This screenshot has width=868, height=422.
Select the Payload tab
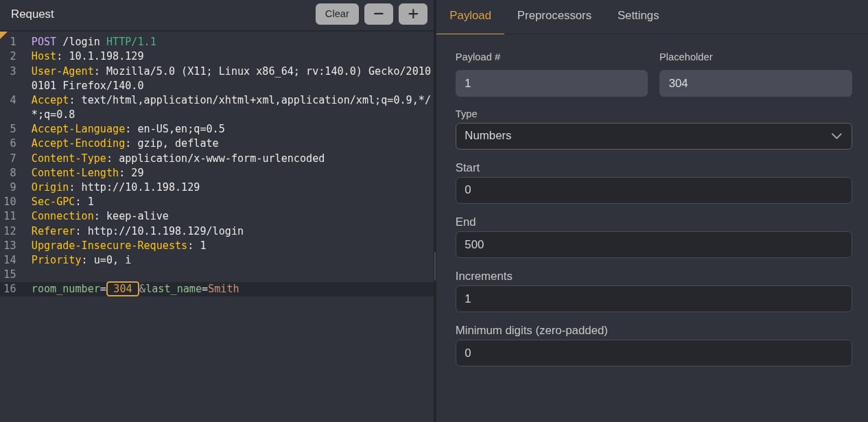pyautogui.click(x=470, y=15)
